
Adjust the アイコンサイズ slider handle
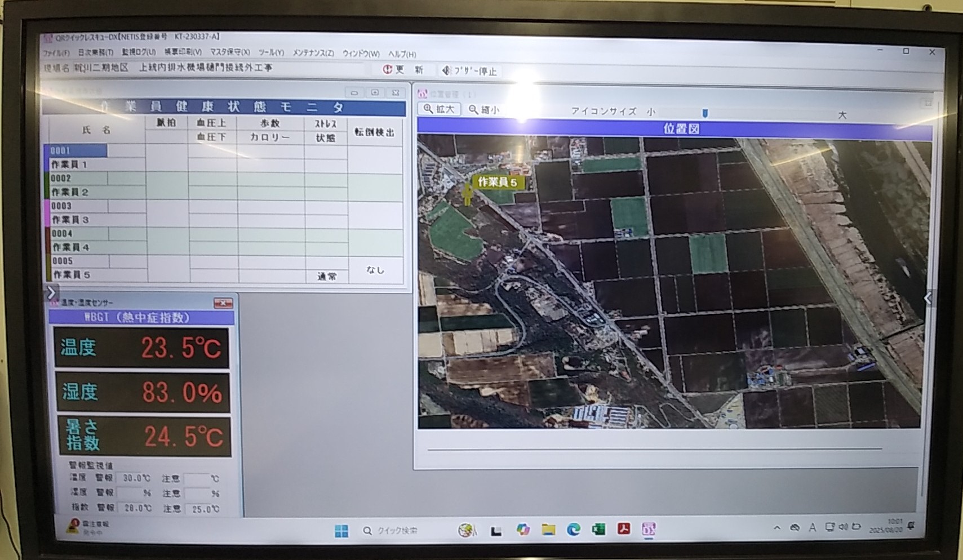(704, 113)
